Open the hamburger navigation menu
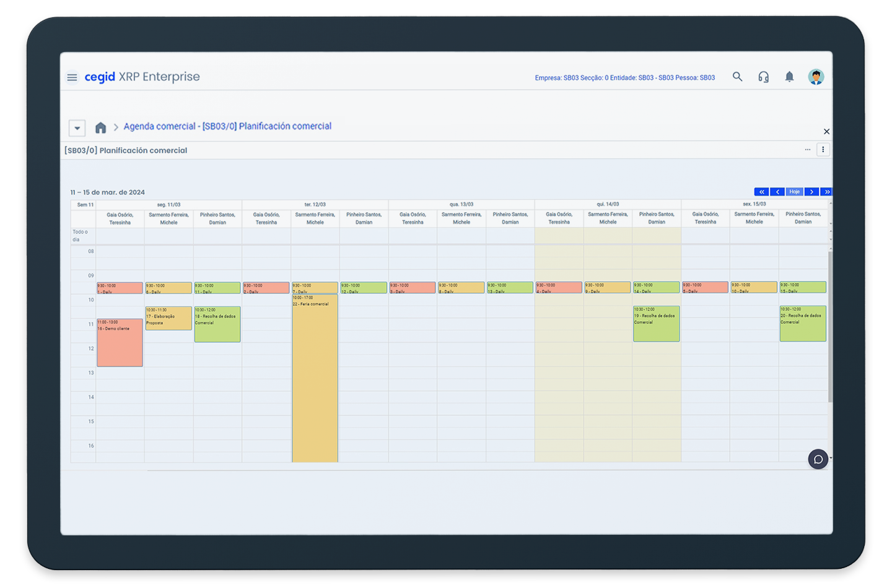The height and width of the screenshot is (588, 892). [x=72, y=77]
